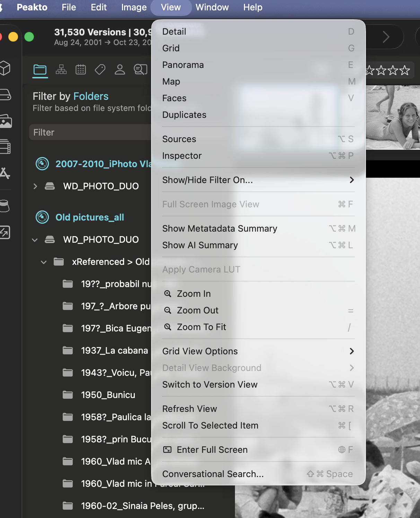Select Duplicates view
This screenshot has height=518, width=420.
tap(259, 115)
